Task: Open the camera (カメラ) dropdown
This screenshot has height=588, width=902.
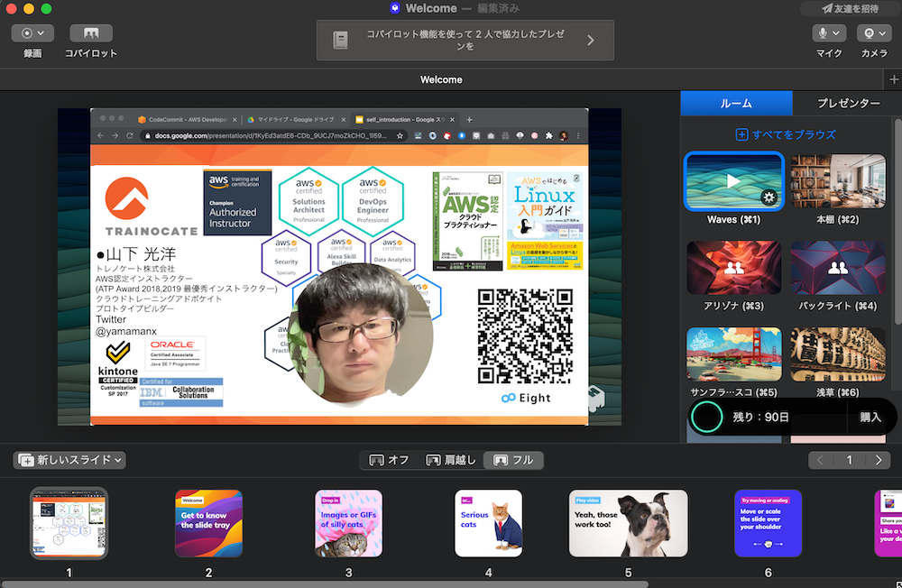Action: coord(874,33)
